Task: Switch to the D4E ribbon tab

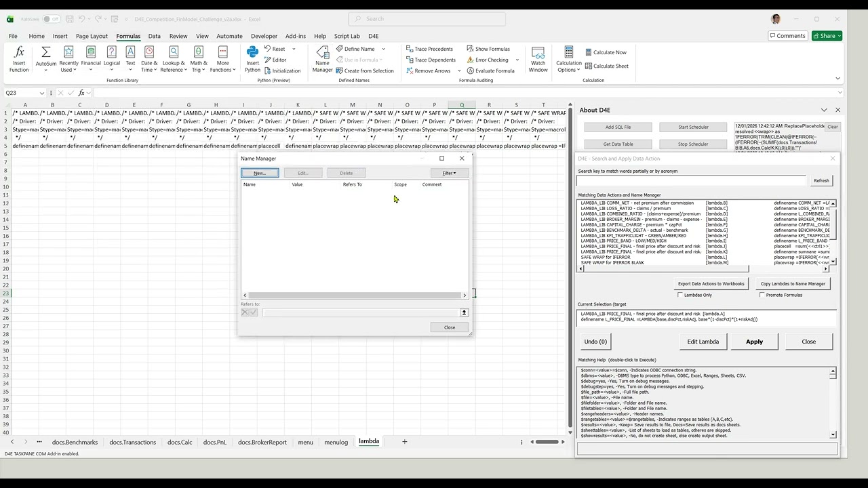Action: tap(374, 36)
